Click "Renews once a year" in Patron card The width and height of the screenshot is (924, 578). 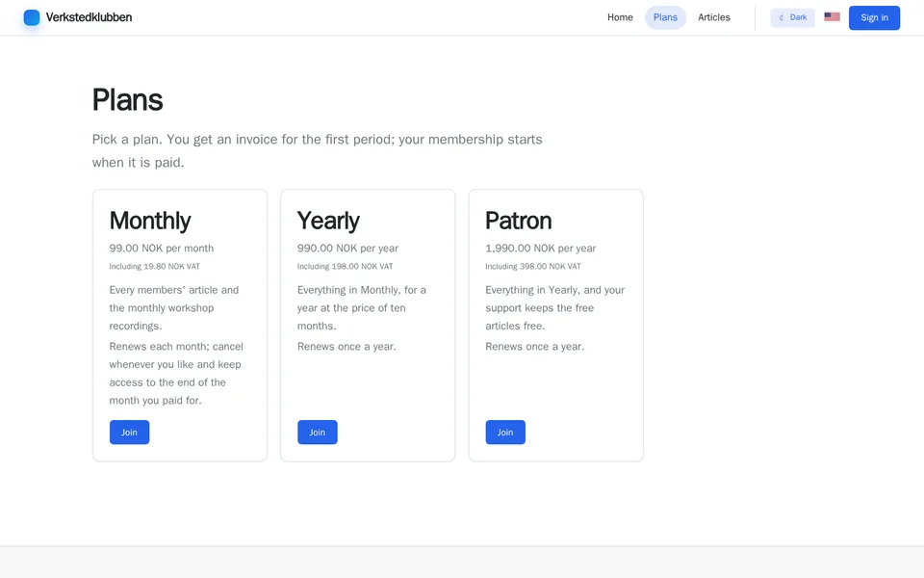pos(534,347)
